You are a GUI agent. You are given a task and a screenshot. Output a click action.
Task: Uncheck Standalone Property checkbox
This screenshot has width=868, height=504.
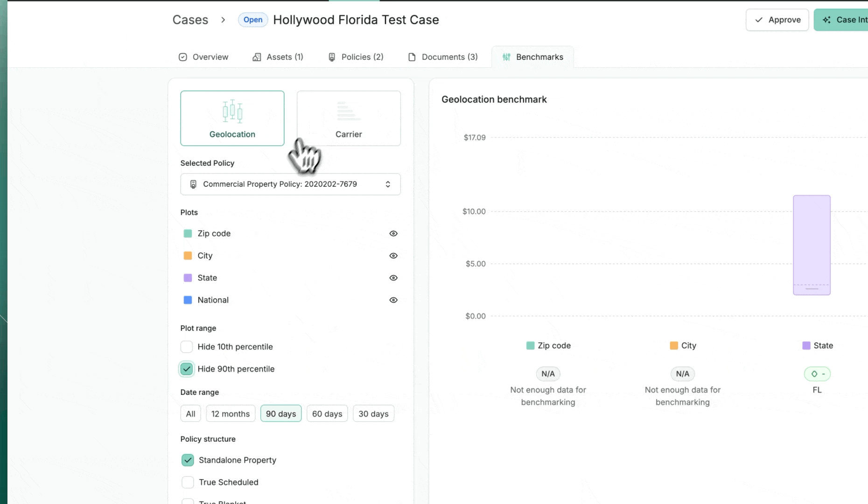[188, 460]
